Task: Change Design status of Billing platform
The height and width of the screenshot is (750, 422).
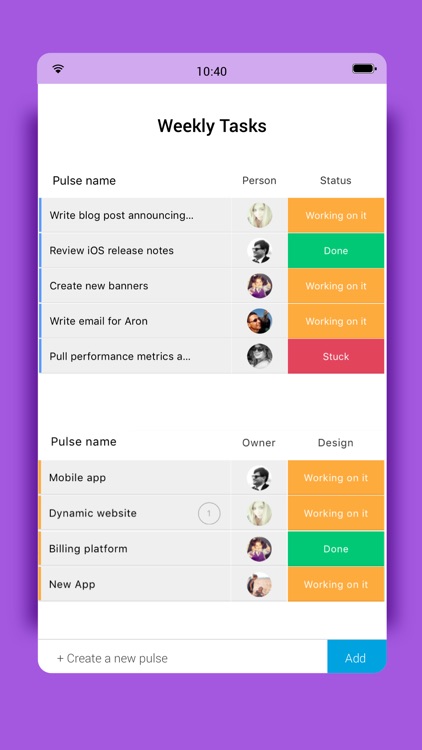Action: click(x=336, y=549)
